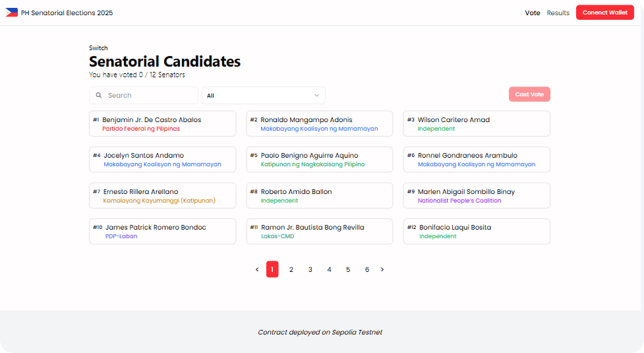644x353 pixels.
Task: Jump to page 2 of candidates
Action: coord(291,269)
